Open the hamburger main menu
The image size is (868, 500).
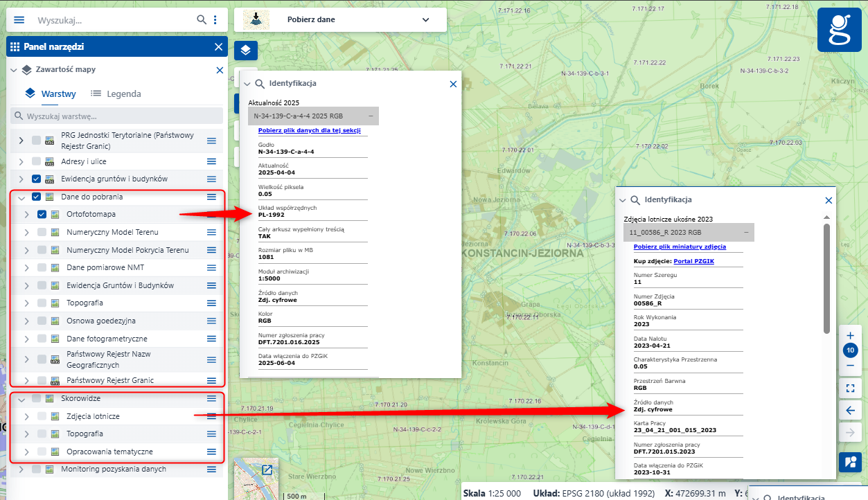click(x=19, y=20)
